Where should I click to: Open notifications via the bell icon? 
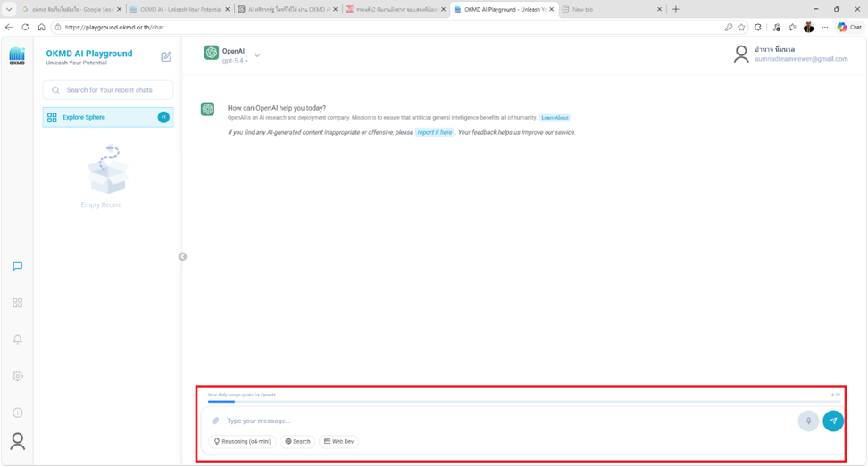click(x=18, y=339)
